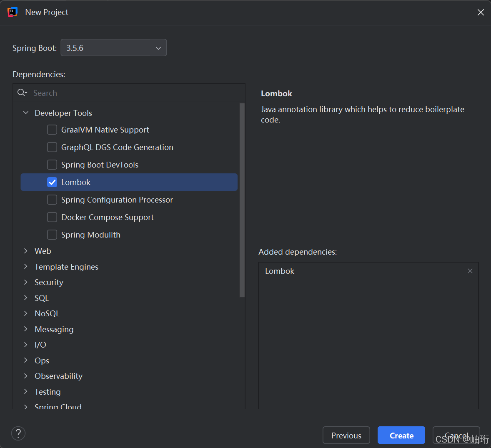Expand the Observability category

[26, 376]
